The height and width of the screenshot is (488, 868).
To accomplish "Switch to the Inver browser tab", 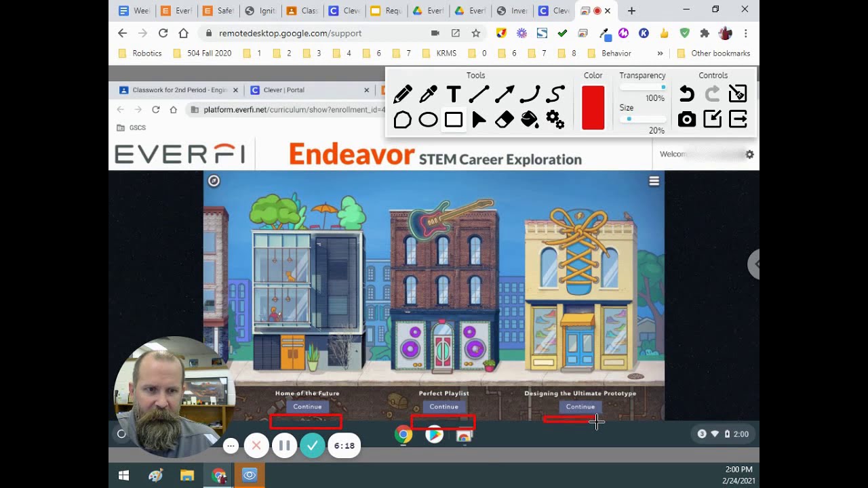I will 512,10.
